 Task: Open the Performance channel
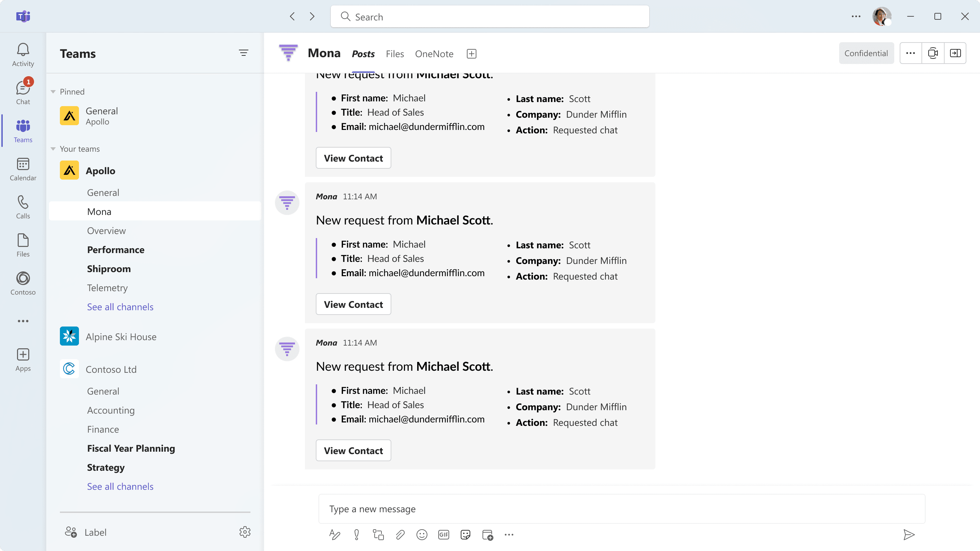155,249
